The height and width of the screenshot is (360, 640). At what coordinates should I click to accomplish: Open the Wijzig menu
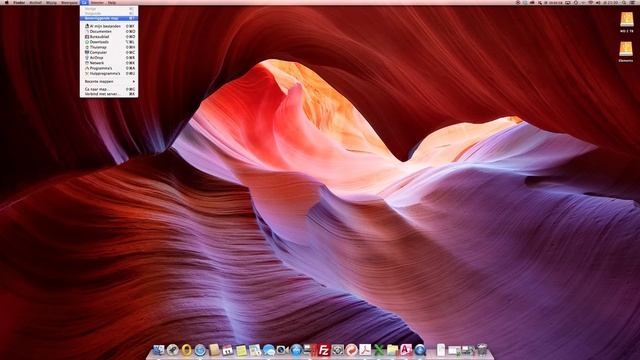[x=51, y=2]
